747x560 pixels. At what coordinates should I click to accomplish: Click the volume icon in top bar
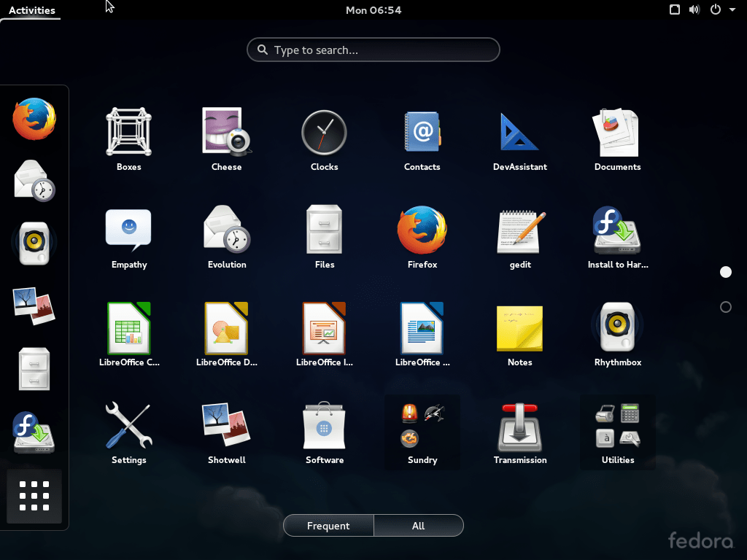pos(694,9)
